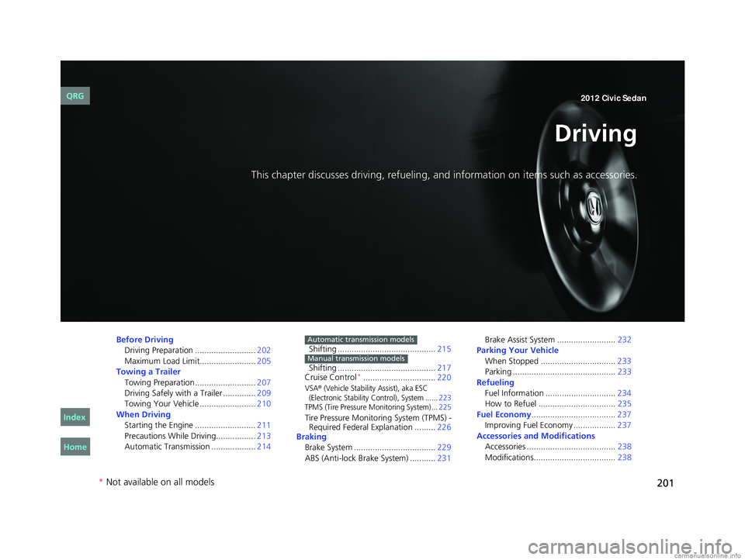This screenshot has height=560, width=745.
Task: Open Accessories and Modifications section
Action: [x=535, y=436]
